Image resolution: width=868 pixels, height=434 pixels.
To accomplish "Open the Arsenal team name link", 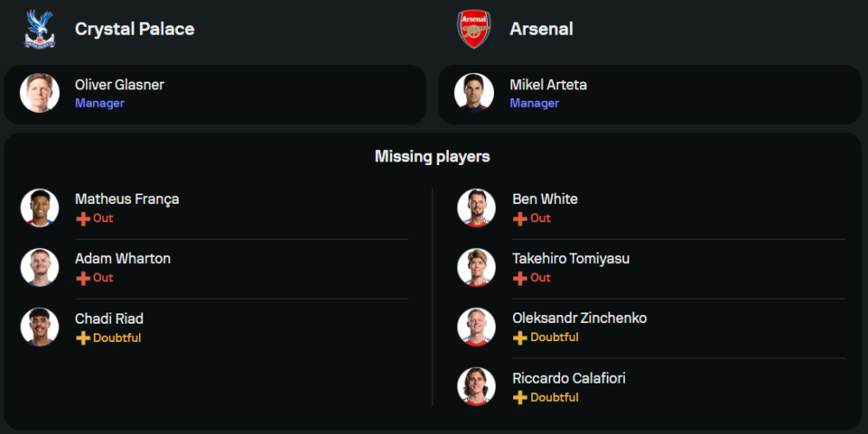I will 542,29.
